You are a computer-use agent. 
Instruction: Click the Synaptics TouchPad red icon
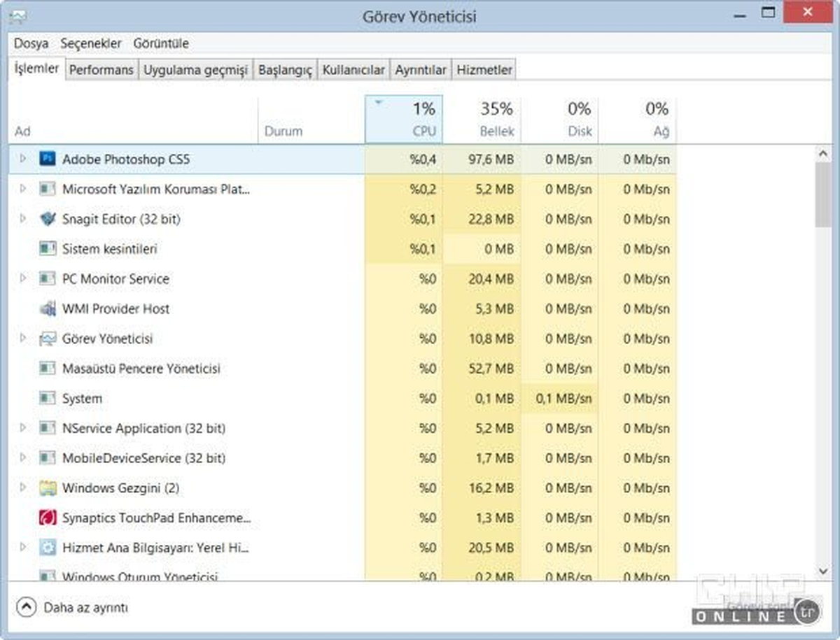click(48, 518)
